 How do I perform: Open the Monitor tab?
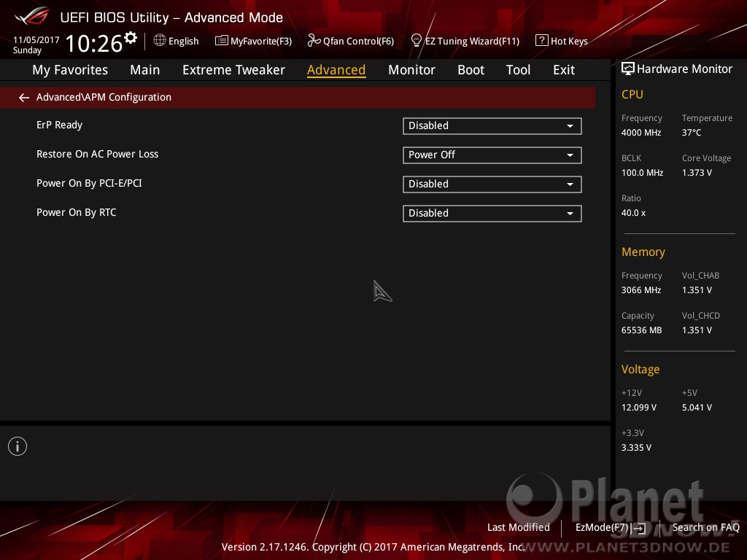click(411, 70)
